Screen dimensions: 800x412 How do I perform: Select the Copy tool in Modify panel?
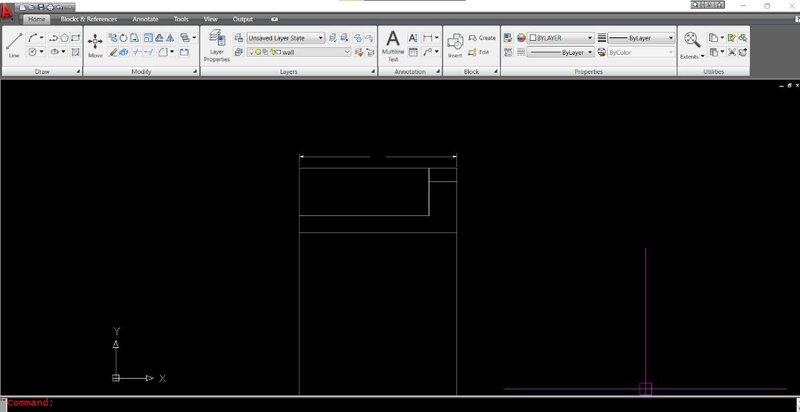pyautogui.click(x=113, y=38)
